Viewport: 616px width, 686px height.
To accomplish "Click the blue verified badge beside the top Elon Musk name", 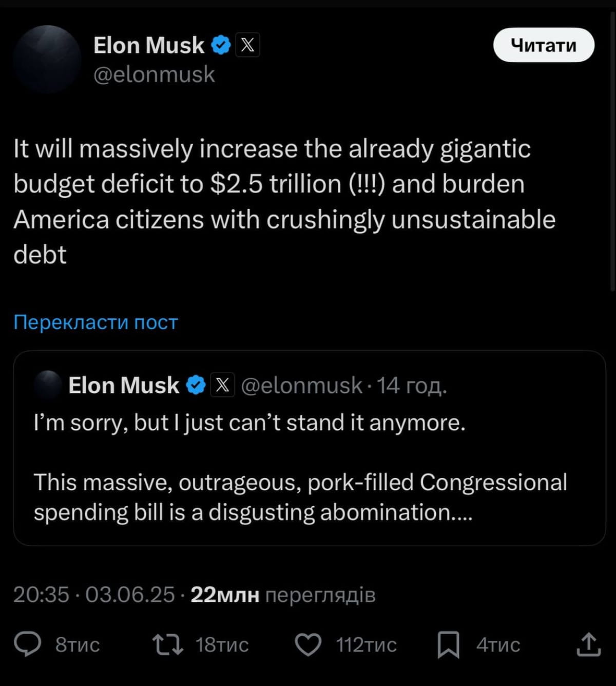I will (x=221, y=45).
